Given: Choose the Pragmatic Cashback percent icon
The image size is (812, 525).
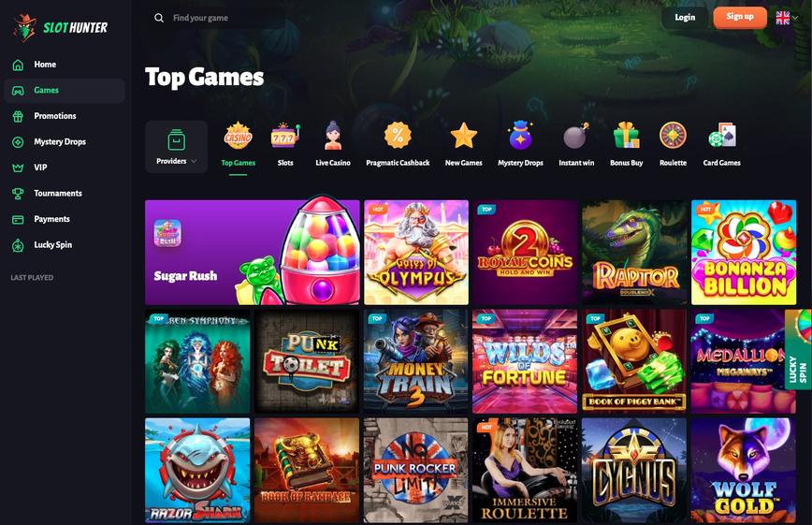Looking at the screenshot, I should (398, 136).
